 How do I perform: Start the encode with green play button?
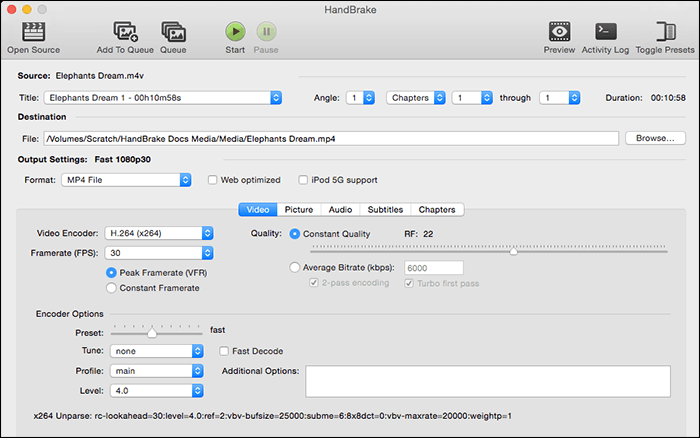coord(235,31)
